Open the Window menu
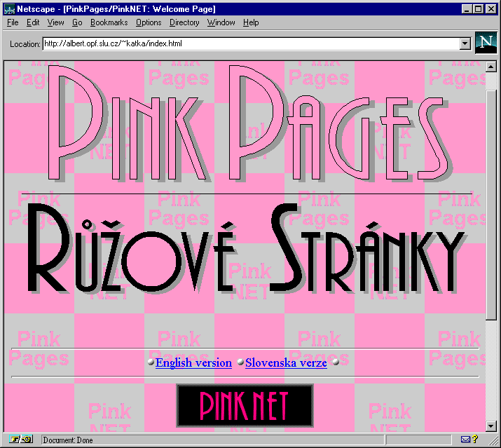 [221, 22]
